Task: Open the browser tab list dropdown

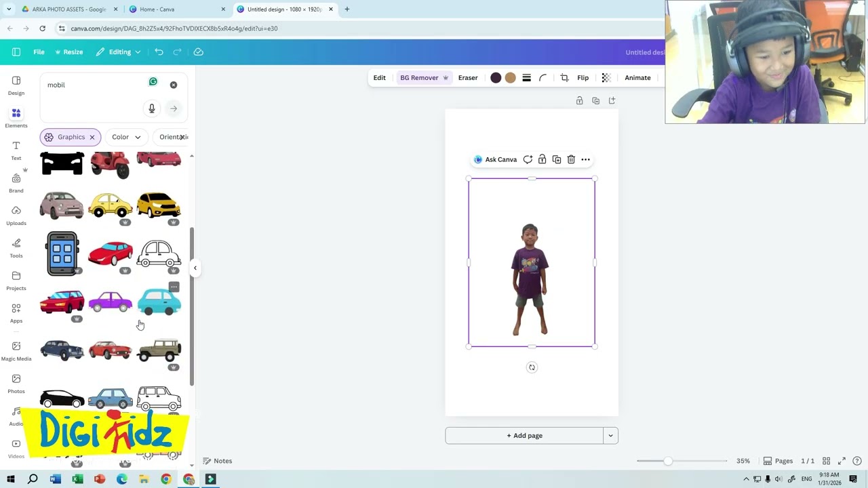Action: point(9,9)
